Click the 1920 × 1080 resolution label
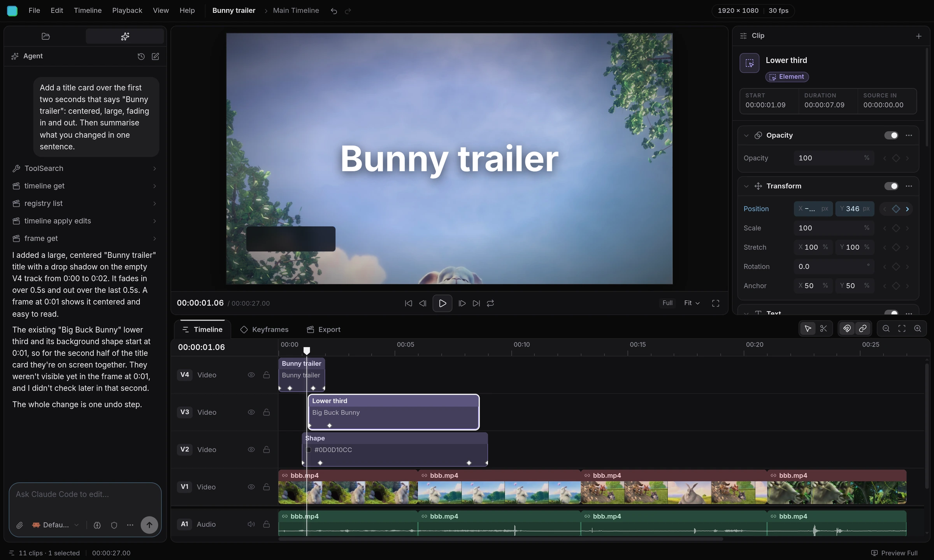Image resolution: width=934 pixels, height=560 pixels. pos(738,10)
